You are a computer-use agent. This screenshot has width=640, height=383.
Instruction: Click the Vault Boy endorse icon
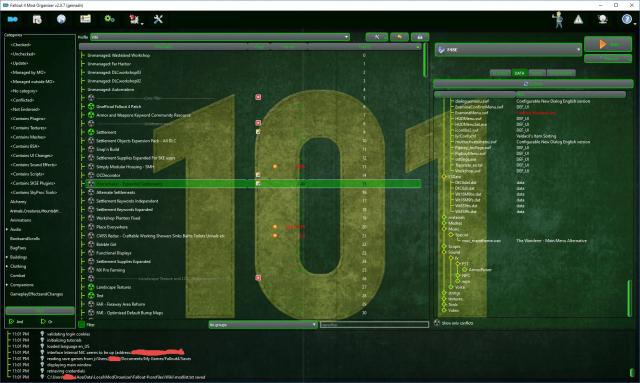(557, 19)
